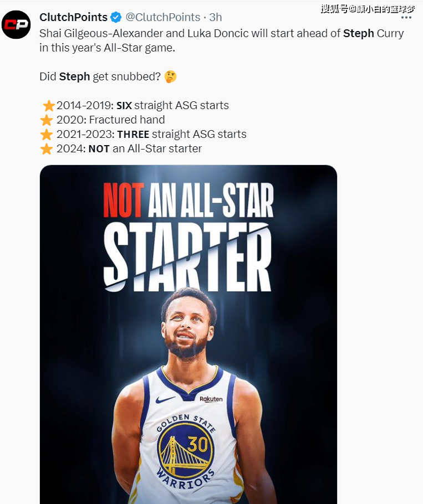This screenshot has width=423, height=504.
Task: Click the star beside 2014-2019 line
Action: pos(49,106)
